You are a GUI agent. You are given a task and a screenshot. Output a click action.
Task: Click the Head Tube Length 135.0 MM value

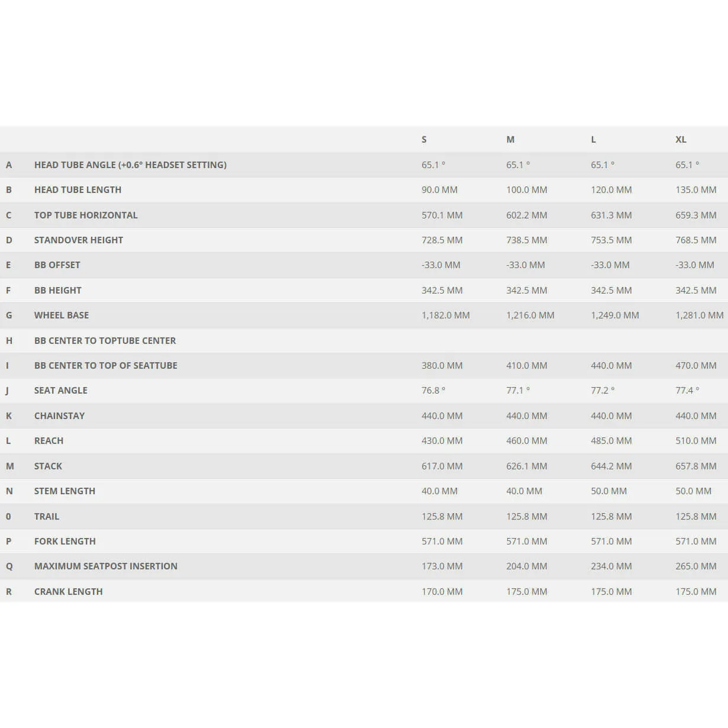point(696,190)
